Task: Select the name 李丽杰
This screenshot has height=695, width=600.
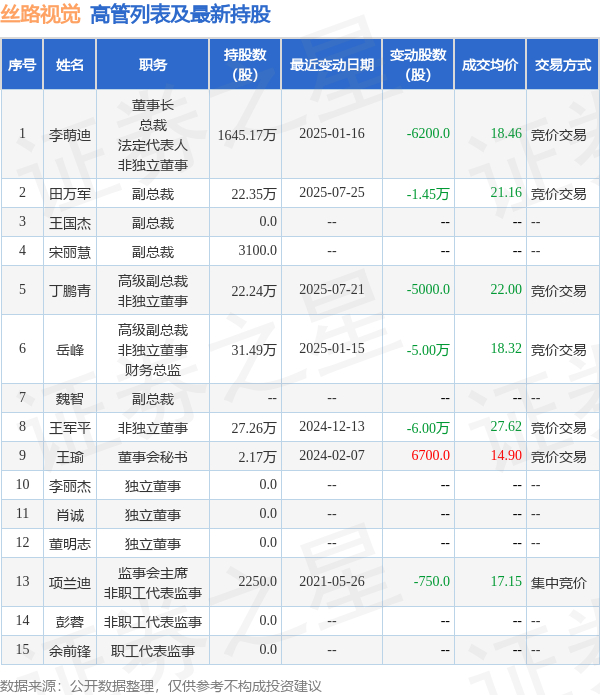Action: pos(70,486)
